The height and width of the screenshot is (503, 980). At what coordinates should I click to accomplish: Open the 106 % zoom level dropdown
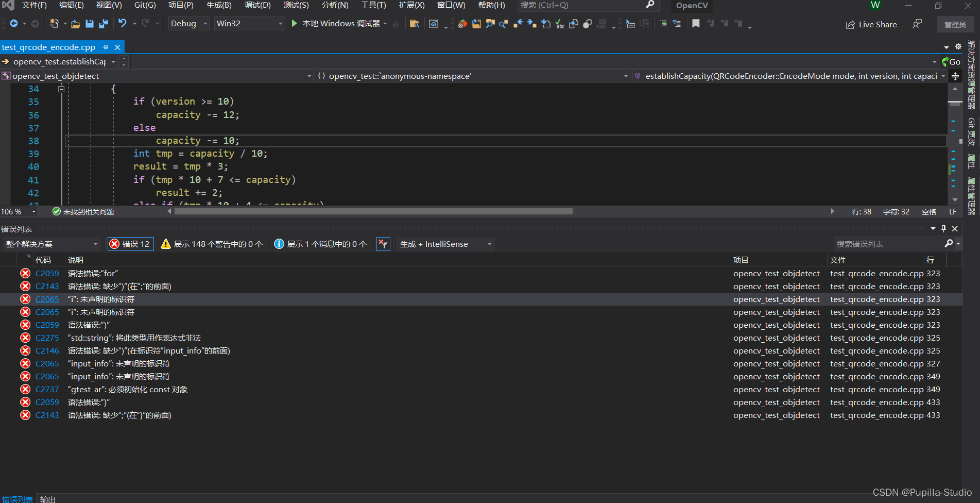19,212
